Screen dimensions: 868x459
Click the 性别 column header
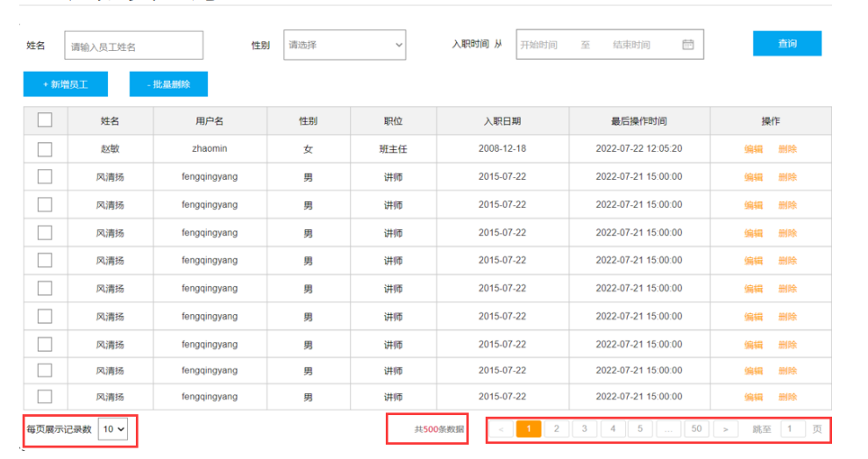tap(309, 121)
